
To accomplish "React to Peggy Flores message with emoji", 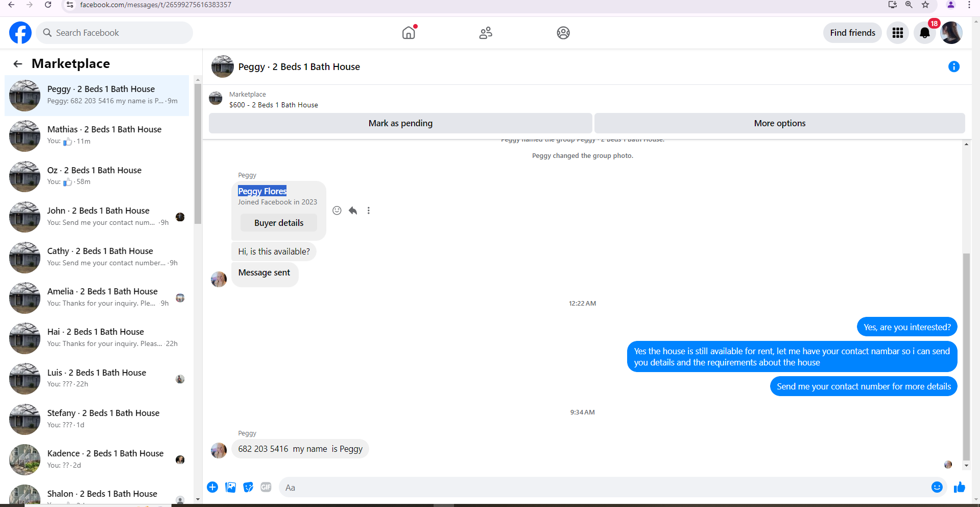I will (337, 211).
